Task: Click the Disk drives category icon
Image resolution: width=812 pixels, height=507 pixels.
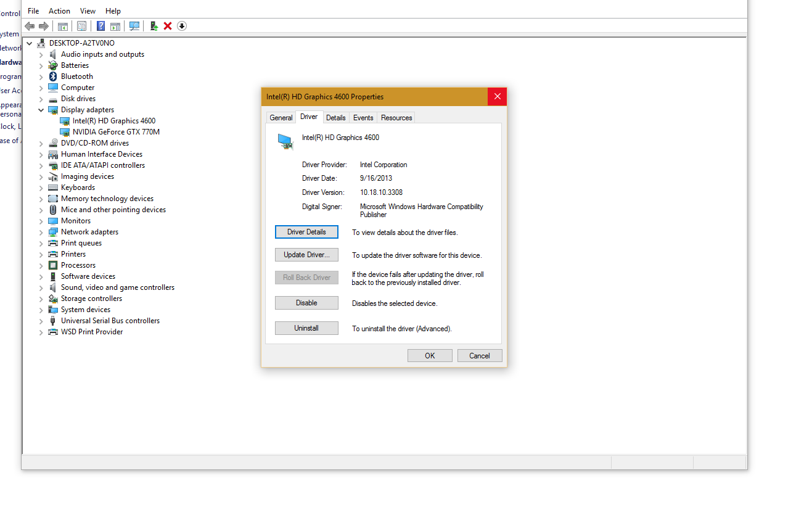Action: [x=53, y=99]
